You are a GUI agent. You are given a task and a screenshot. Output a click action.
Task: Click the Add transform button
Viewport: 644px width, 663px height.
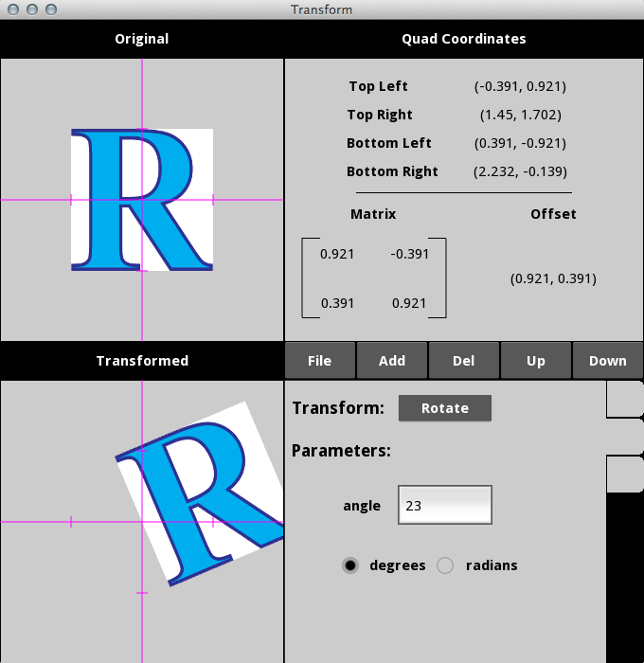point(392,361)
